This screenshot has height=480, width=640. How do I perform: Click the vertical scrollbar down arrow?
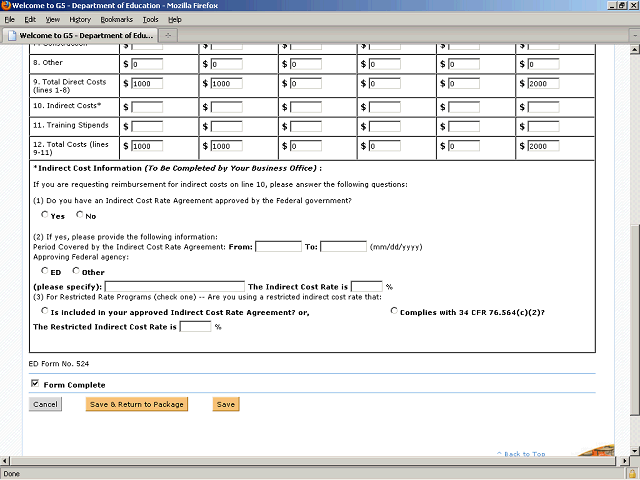point(634,449)
